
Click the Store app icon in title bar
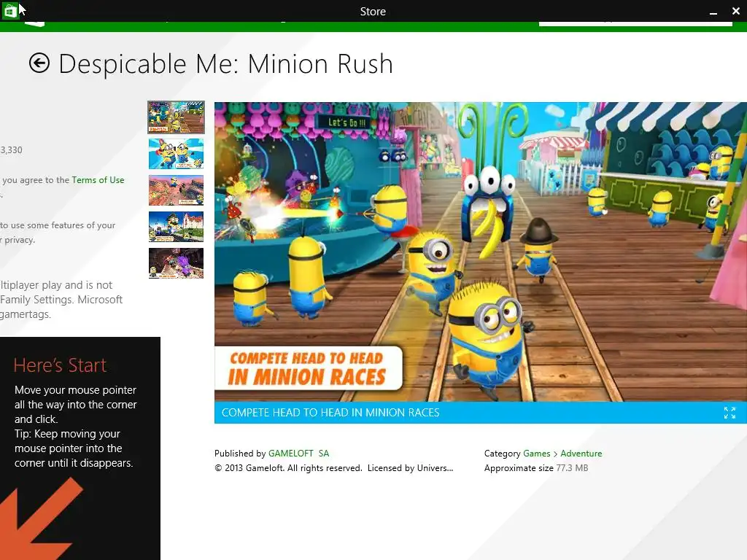point(10,10)
